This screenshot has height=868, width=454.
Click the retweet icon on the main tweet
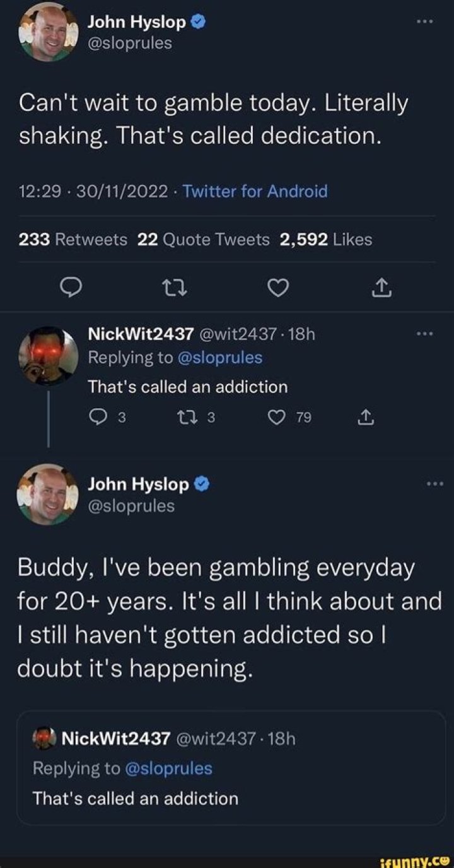click(x=176, y=288)
